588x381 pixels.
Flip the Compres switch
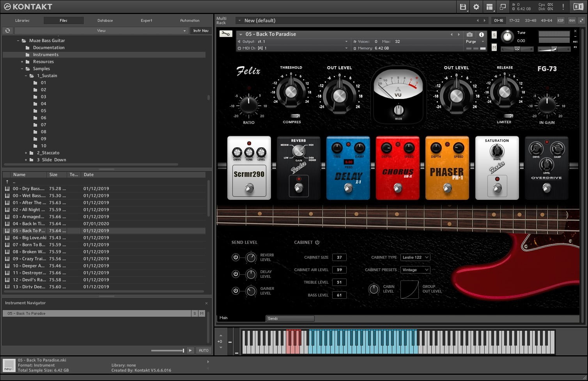pyautogui.click(x=295, y=116)
